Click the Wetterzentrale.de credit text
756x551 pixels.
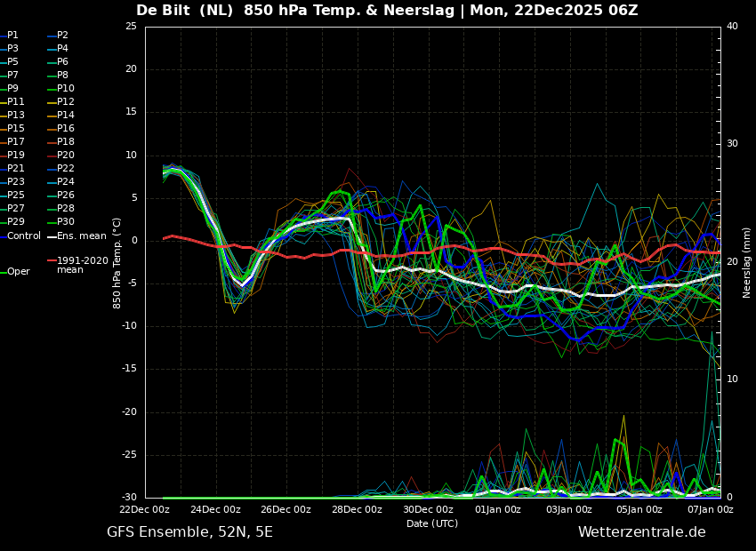(642, 532)
